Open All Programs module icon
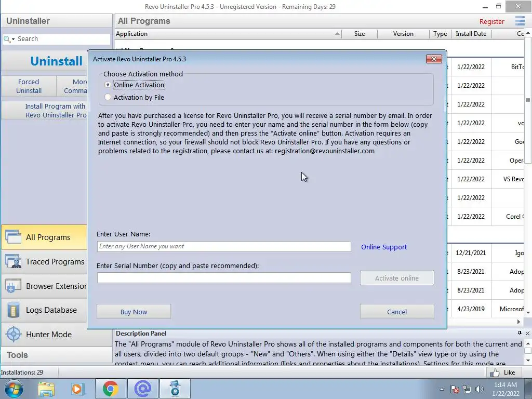The height and width of the screenshot is (399, 532). pyautogui.click(x=13, y=237)
